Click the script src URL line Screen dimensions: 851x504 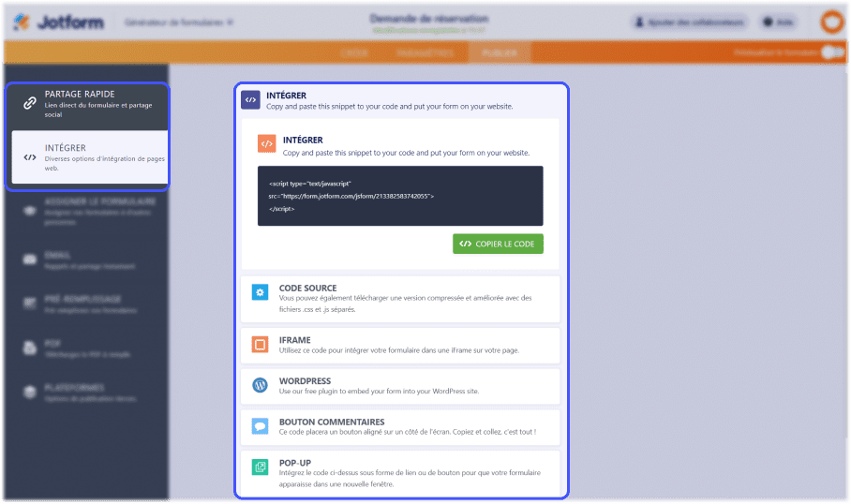(x=351, y=196)
